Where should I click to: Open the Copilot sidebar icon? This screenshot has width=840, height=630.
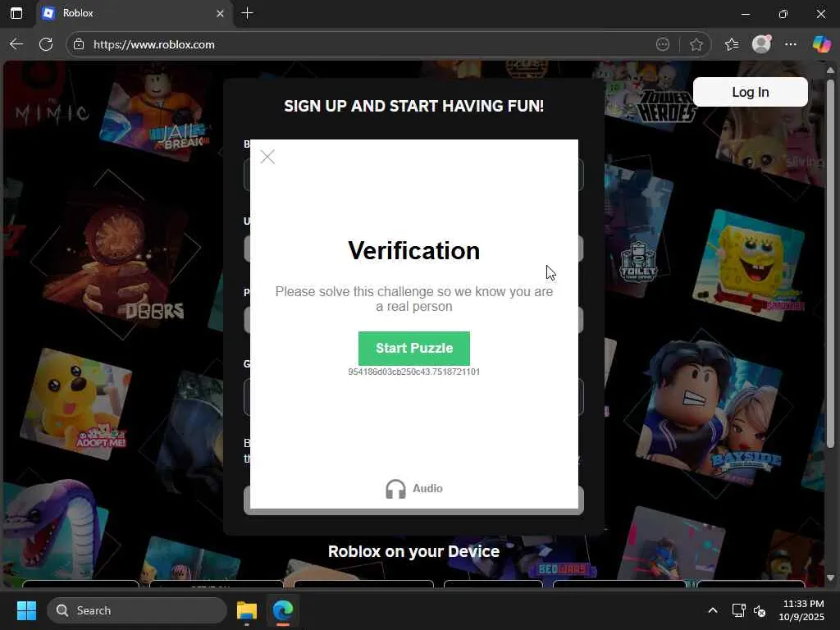click(x=821, y=44)
